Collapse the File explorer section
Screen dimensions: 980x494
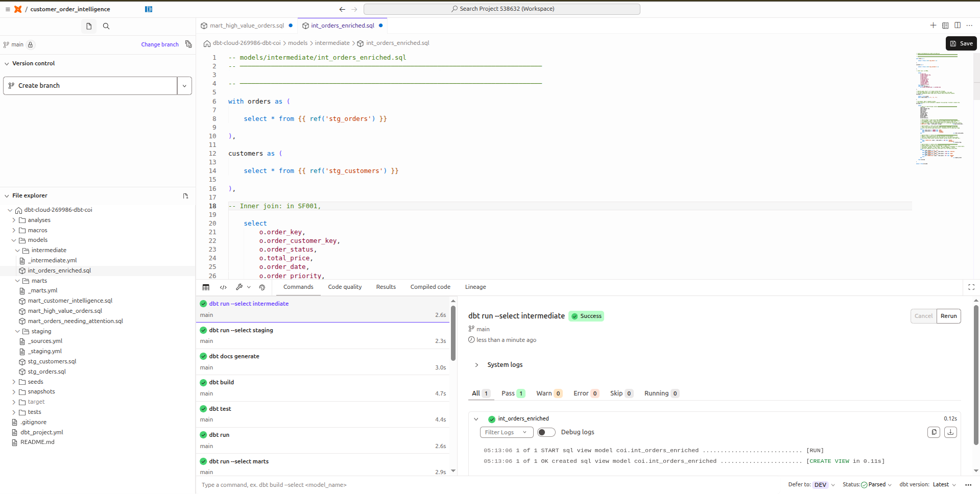point(7,196)
